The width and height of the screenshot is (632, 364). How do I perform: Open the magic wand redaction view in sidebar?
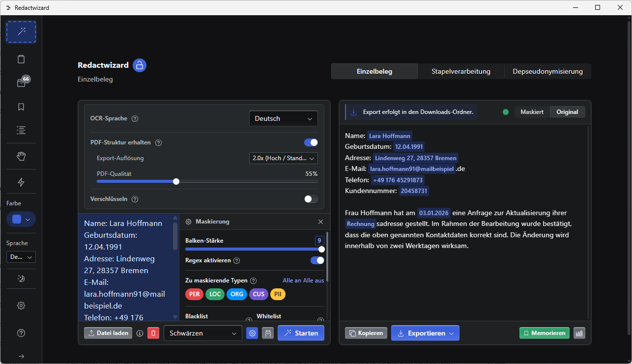point(21,32)
